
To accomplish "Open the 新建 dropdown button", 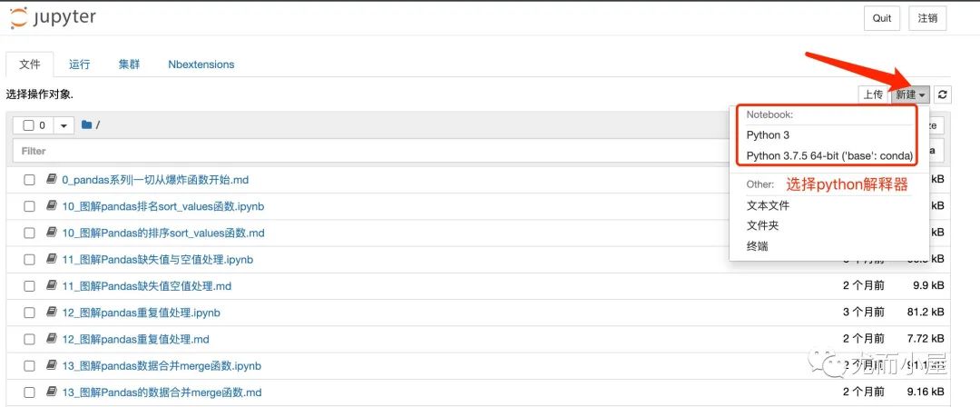I will (910, 94).
